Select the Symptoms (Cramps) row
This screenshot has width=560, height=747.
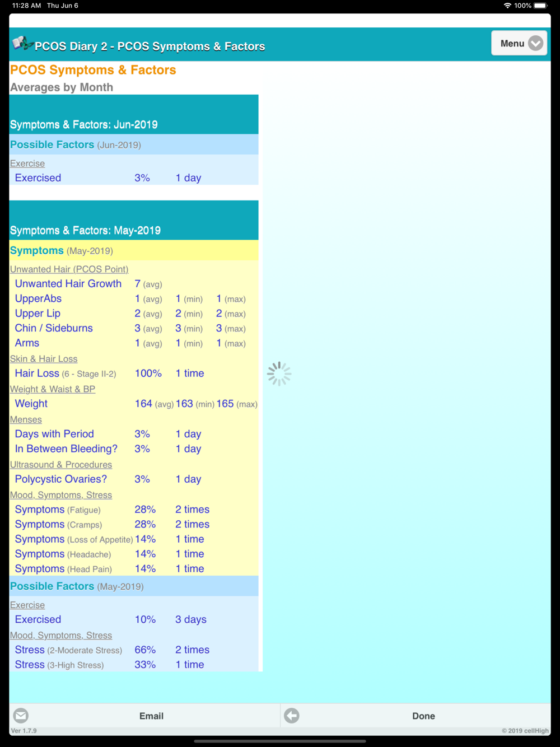point(134,525)
